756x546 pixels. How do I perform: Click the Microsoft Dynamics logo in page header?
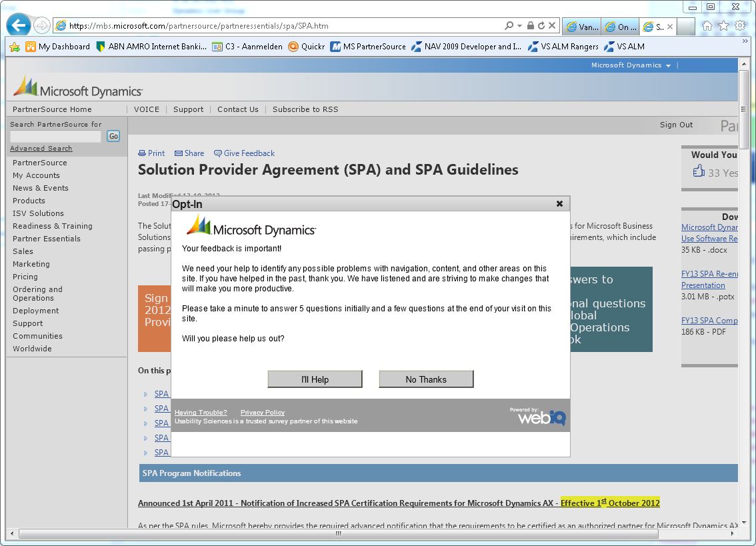(78, 87)
